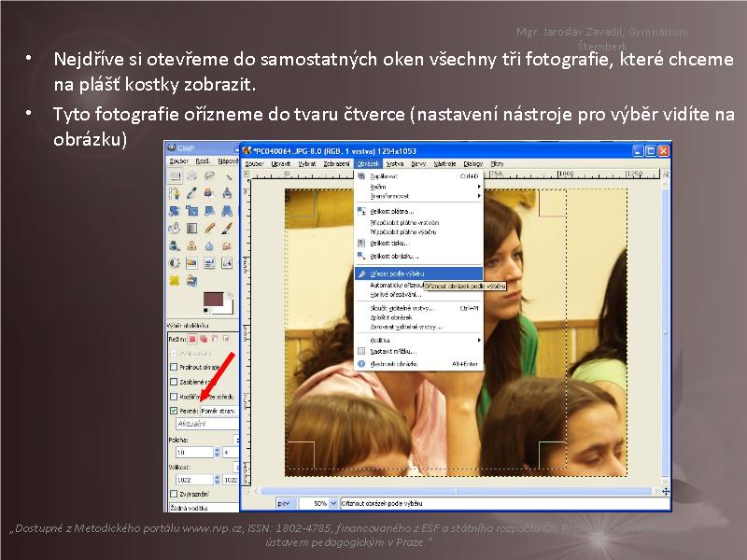Image resolution: width=747 pixels, height=560 pixels.
Task: Pick the Fuzzy Select magic wand tool
Action: (227, 175)
